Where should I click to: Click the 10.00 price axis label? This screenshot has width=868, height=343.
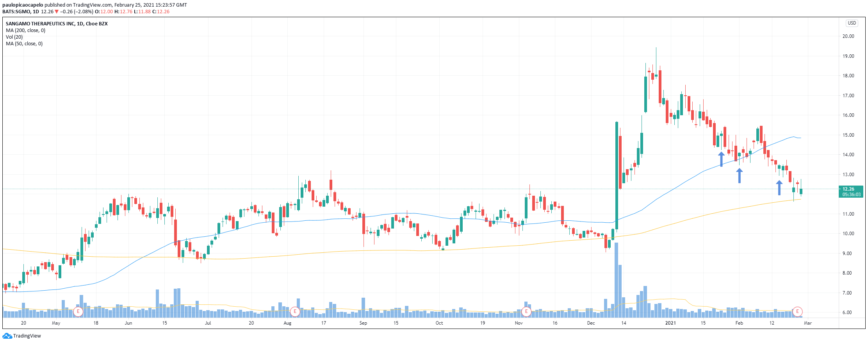coord(848,234)
